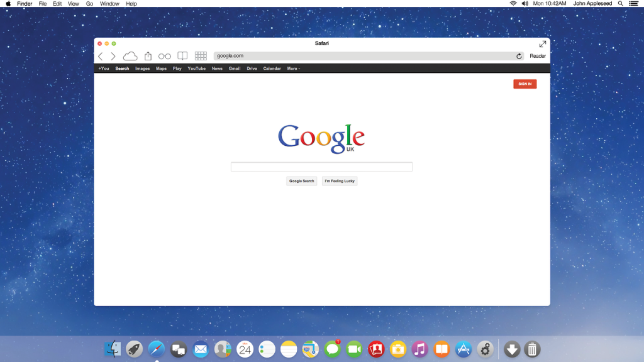
Task: Select Images in the Google navigation bar
Action: point(143,69)
